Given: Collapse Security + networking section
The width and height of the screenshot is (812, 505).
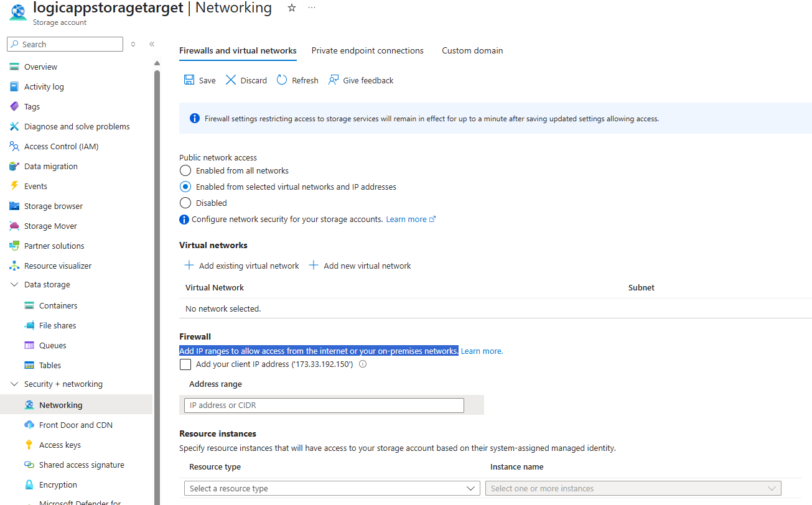Looking at the screenshot, I should click(14, 384).
